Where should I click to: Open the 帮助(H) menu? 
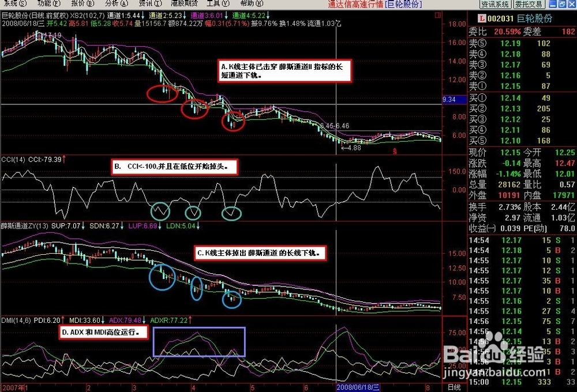(x=252, y=3)
